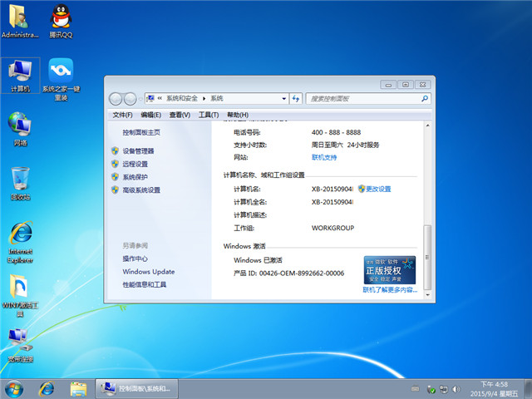Click the scrollbar up arrow
Image resolution: width=532 pixels, height=399 pixels.
point(427,126)
